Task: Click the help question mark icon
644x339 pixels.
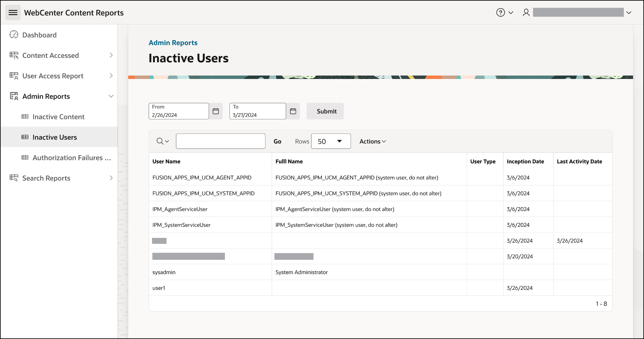Action: 500,13
